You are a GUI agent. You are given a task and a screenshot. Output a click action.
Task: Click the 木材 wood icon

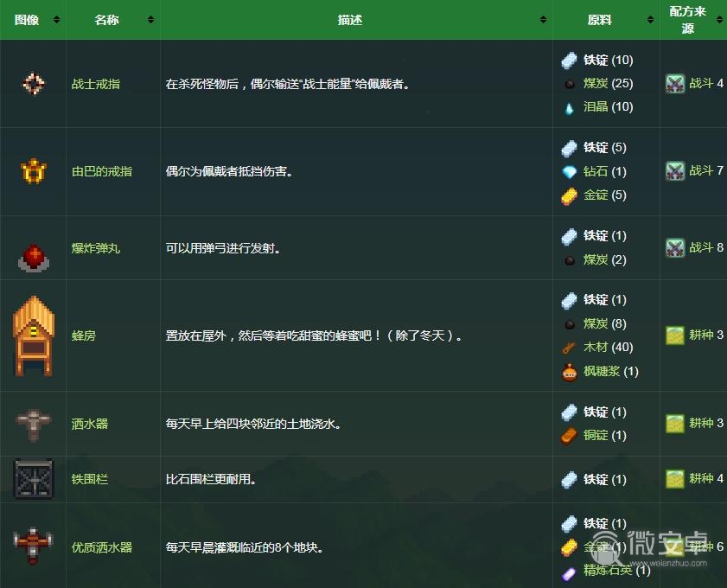(x=570, y=348)
